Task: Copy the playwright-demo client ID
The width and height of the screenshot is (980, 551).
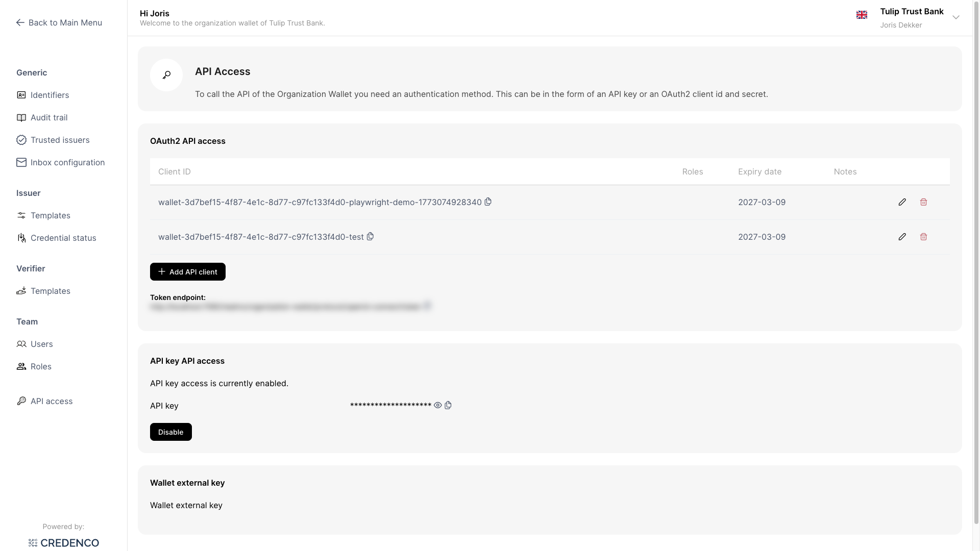Action: [x=488, y=202]
